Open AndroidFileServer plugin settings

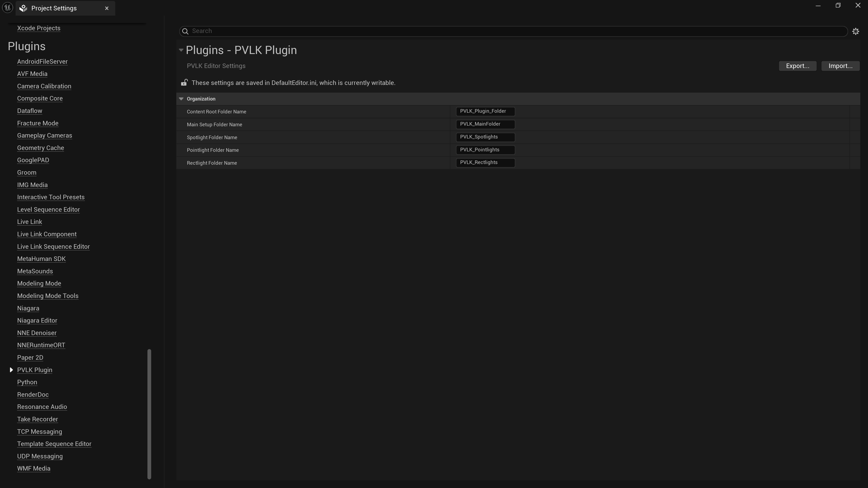click(42, 62)
